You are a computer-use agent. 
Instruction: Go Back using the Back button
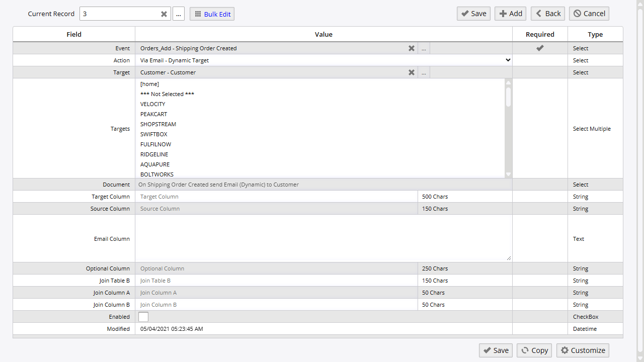pyautogui.click(x=547, y=14)
